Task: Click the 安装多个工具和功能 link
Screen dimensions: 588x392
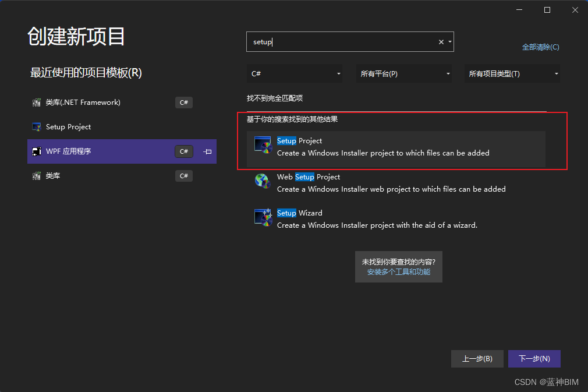Action: point(398,271)
